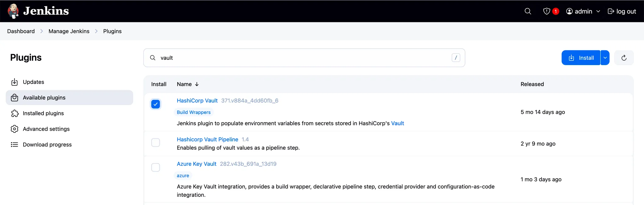
Task: Click the Jenkins title text in header
Action: point(46,11)
